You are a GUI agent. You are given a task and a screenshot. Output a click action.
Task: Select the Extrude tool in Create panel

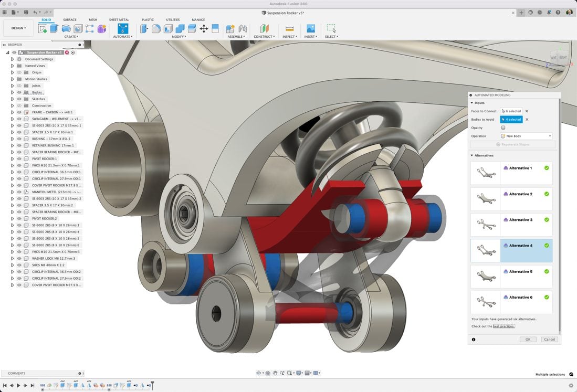click(x=53, y=29)
